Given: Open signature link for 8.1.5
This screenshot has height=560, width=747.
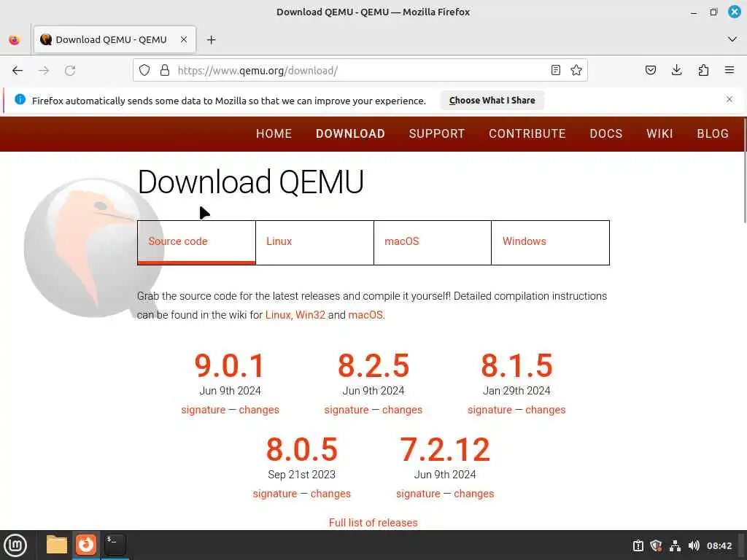Looking at the screenshot, I should coord(489,410).
